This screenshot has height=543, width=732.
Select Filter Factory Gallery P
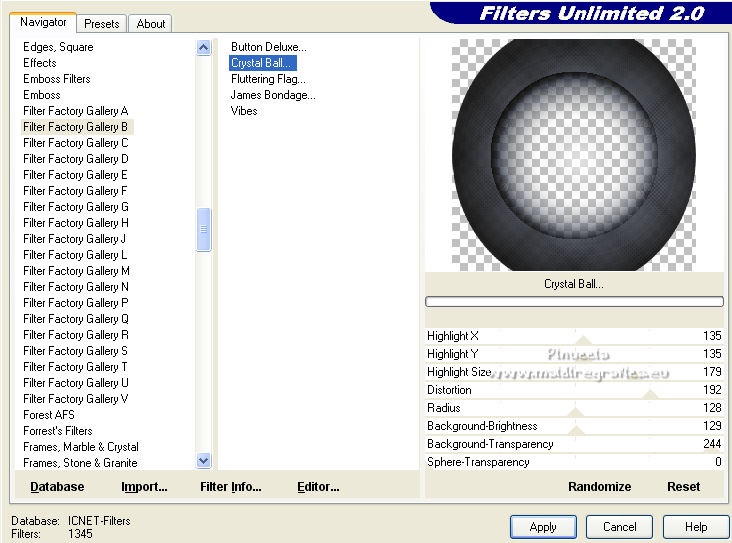76,303
